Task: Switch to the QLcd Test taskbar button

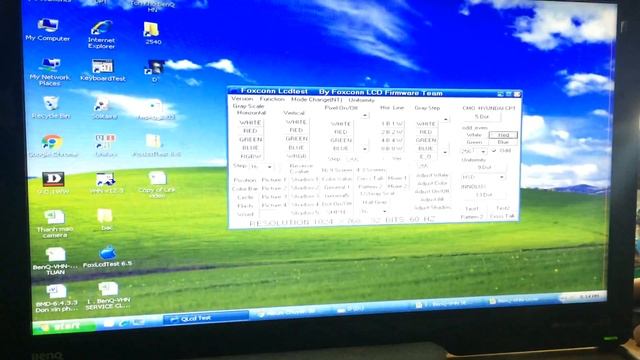Action: (x=205, y=318)
